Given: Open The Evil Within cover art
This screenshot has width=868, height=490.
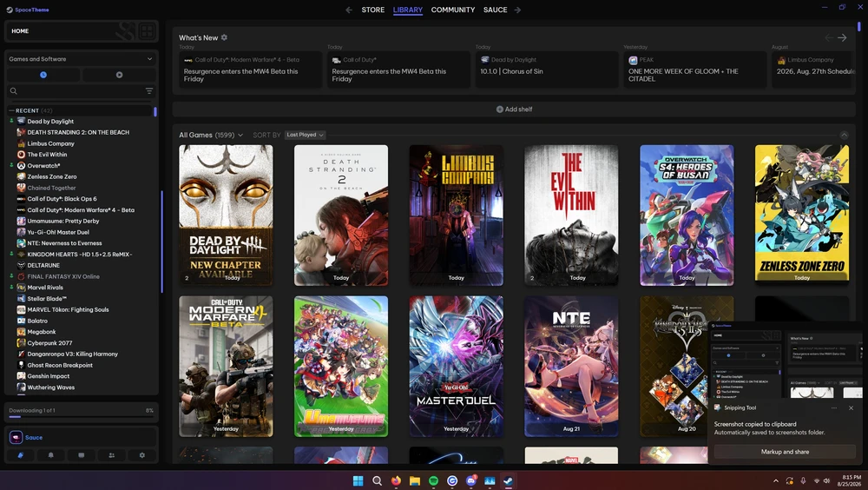Looking at the screenshot, I should 571,215.
